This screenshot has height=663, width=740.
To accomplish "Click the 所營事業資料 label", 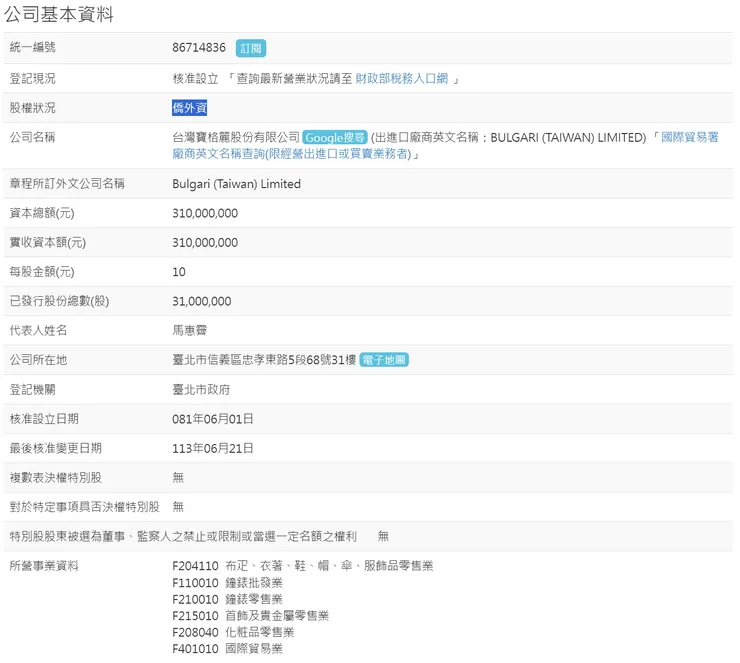I will [44, 565].
